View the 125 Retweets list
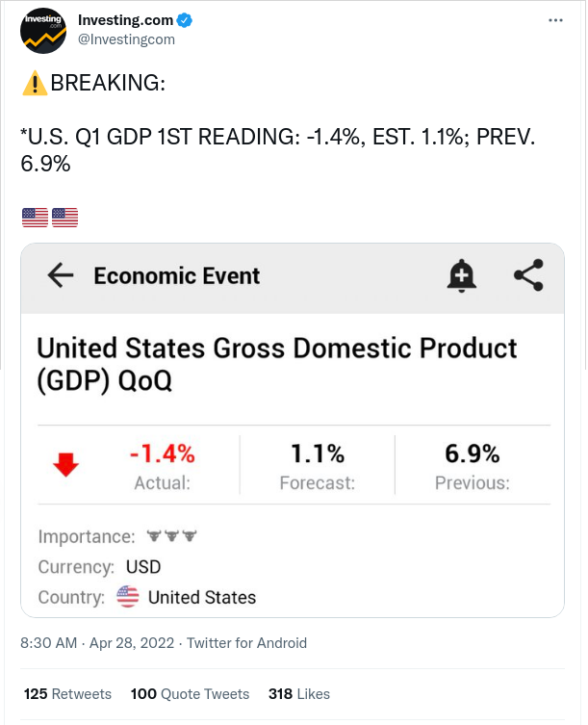Screen dimensions: 588x725 point(67,694)
